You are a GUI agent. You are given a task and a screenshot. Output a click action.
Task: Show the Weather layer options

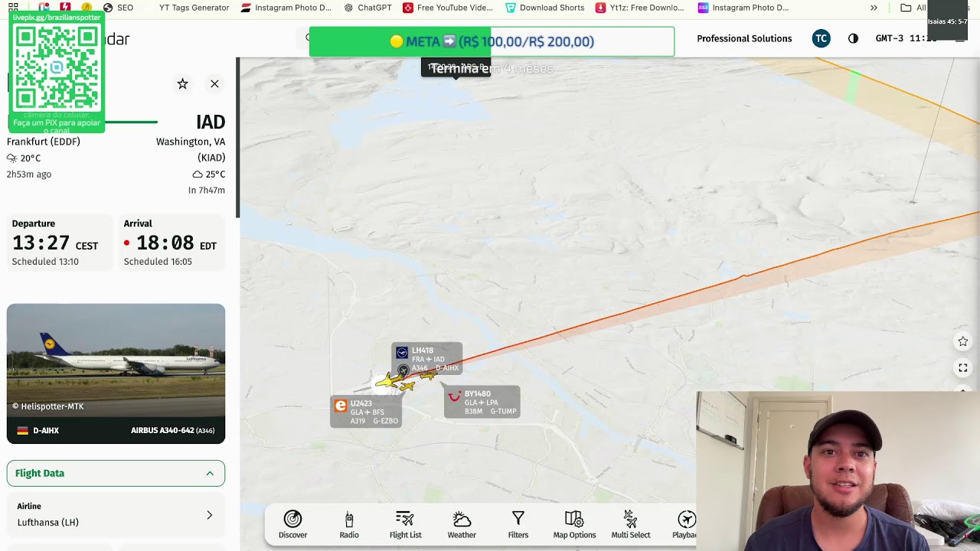click(x=462, y=525)
